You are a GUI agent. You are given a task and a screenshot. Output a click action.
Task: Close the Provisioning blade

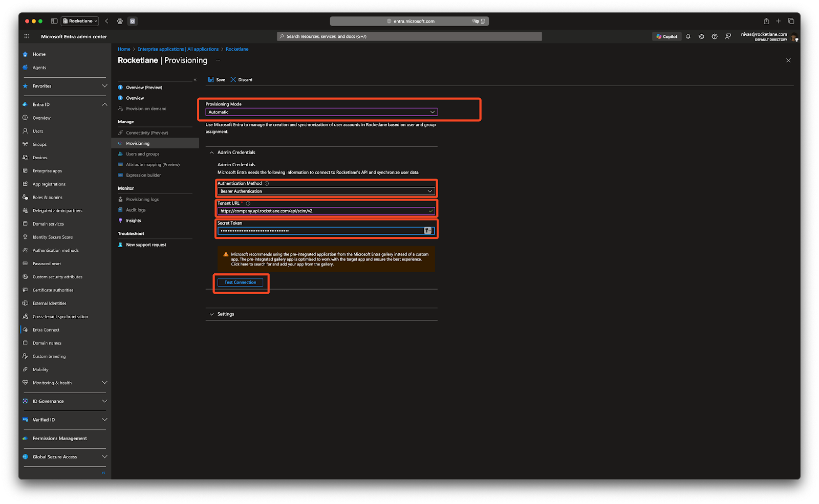[x=788, y=60]
